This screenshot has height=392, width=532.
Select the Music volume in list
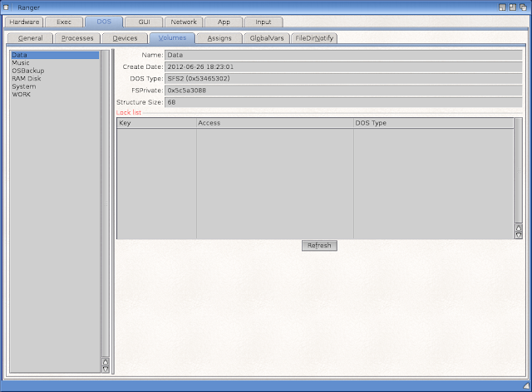click(x=21, y=63)
